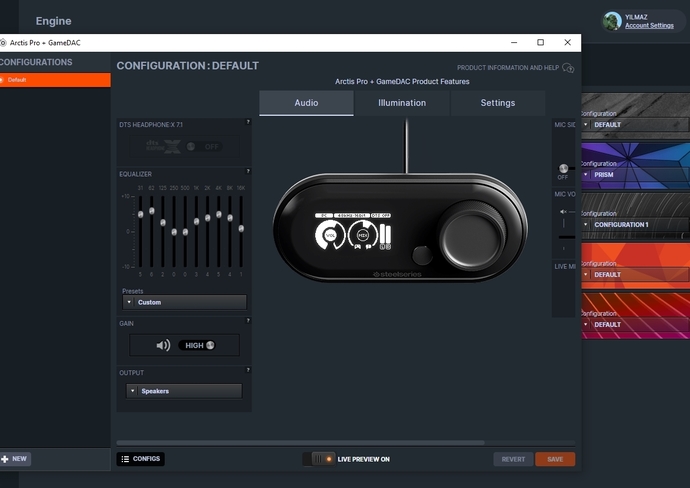The image size is (690, 488).
Task: Open Product Information and Help link
Action: pyautogui.click(x=507, y=68)
